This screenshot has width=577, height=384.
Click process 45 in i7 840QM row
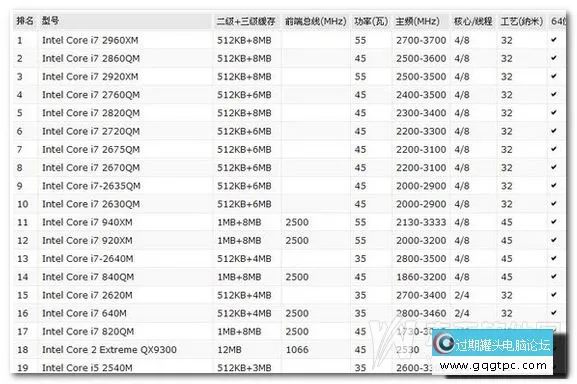pyautogui.click(x=506, y=277)
